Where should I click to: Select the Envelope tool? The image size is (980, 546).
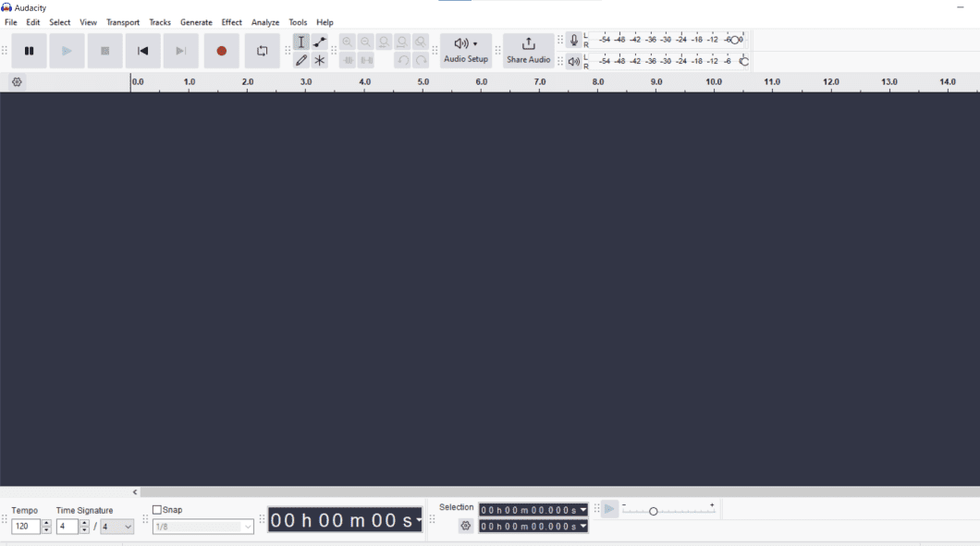319,42
